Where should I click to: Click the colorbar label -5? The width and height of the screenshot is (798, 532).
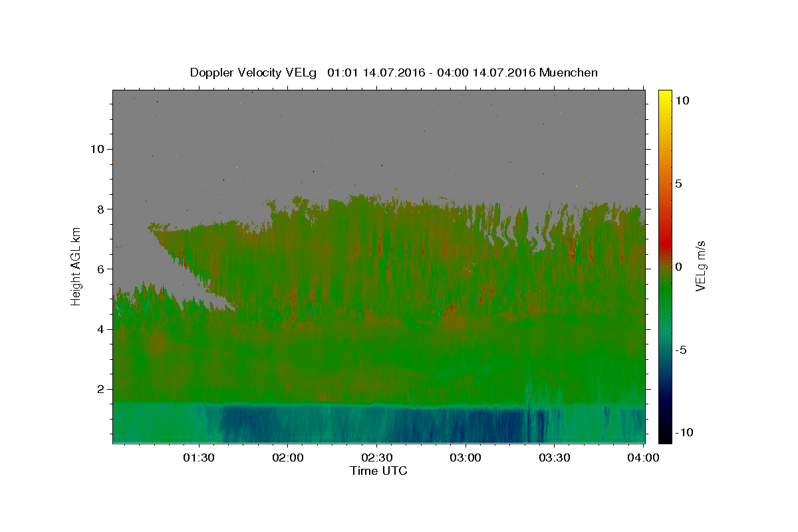(680, 350)
